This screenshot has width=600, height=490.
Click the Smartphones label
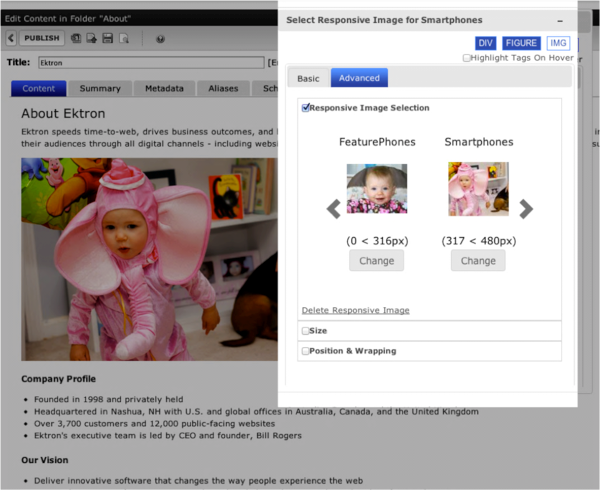click(x=479, y=142)
